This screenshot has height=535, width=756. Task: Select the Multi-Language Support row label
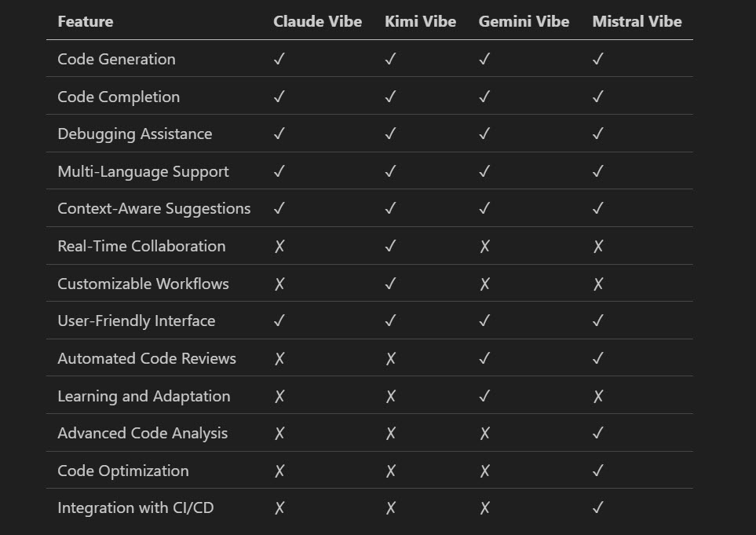(x=143, y=171)
